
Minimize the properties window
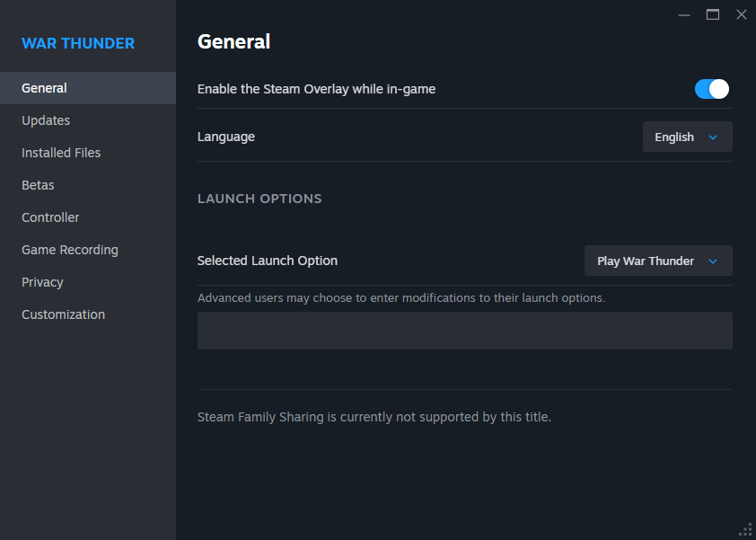coord(684,14)
